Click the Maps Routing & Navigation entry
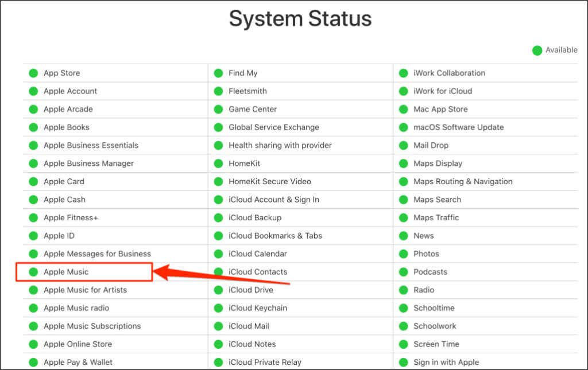The width and height of the screenshot is (588, 370). (463, 182)
